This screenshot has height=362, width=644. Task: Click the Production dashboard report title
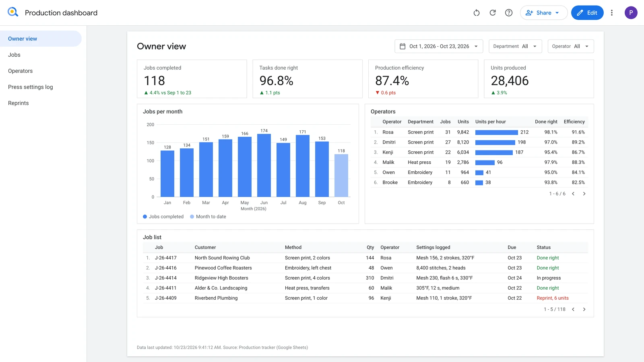point(61,13)
